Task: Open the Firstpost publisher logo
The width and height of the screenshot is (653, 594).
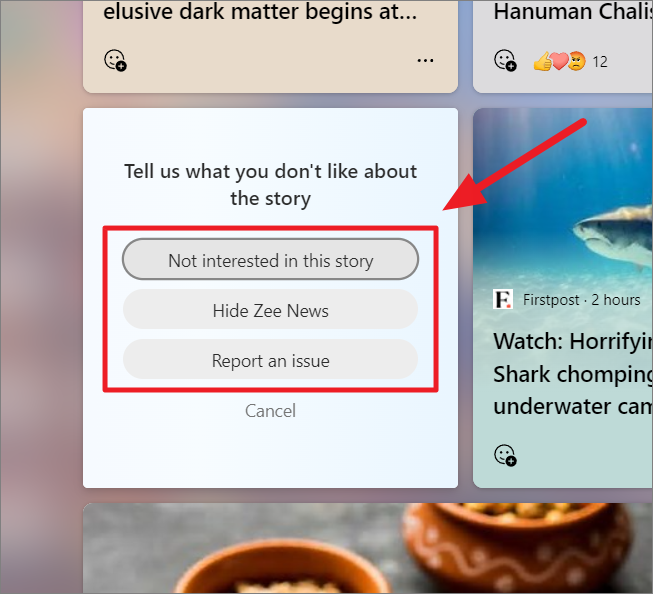Action: pyautogui.click(x=503, y=299)
